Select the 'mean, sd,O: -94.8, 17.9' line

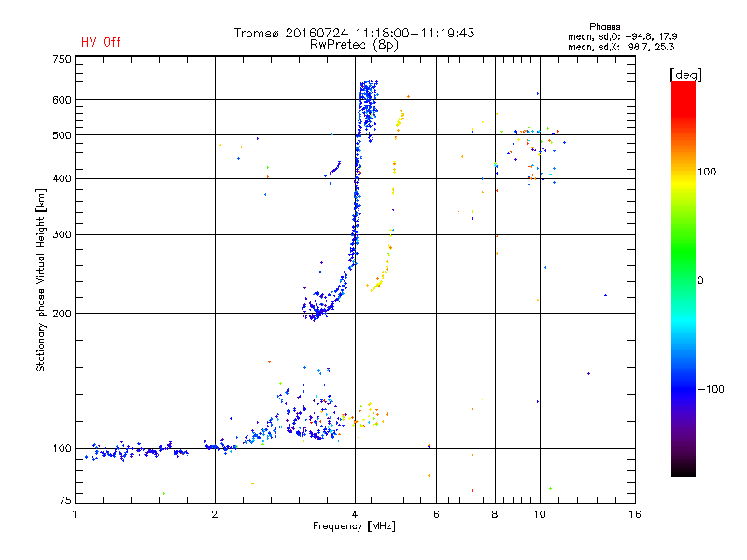tap(622, 36)
